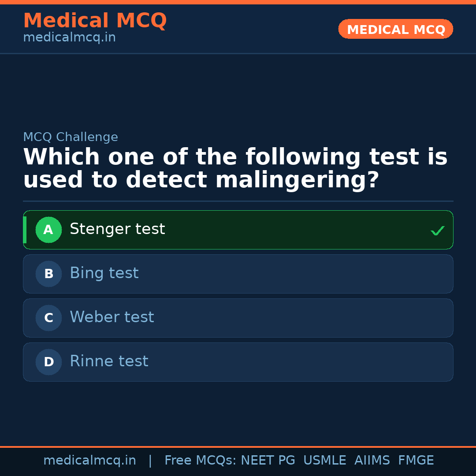Click the Medical MCQ logo heading
This screenshot has height=476, width=476.
95,20
